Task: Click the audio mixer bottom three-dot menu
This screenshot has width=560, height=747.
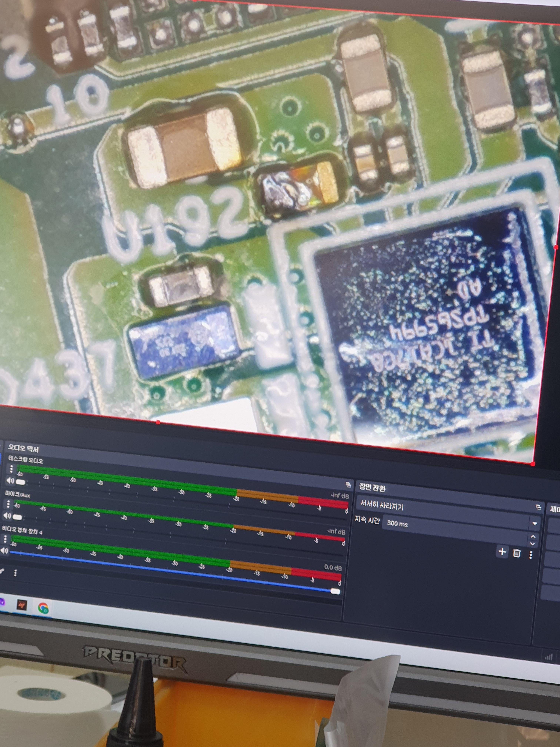Action: tap(15, 573)
